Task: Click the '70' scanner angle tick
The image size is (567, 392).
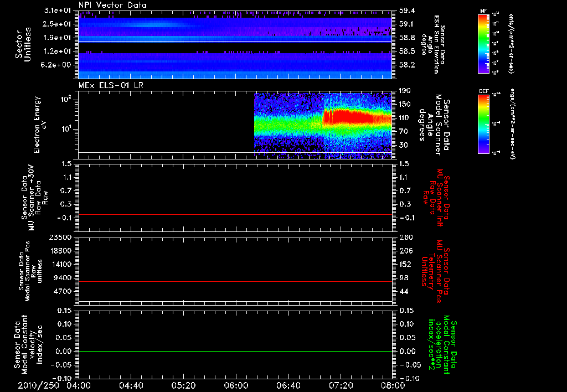Action: [404, 132]
